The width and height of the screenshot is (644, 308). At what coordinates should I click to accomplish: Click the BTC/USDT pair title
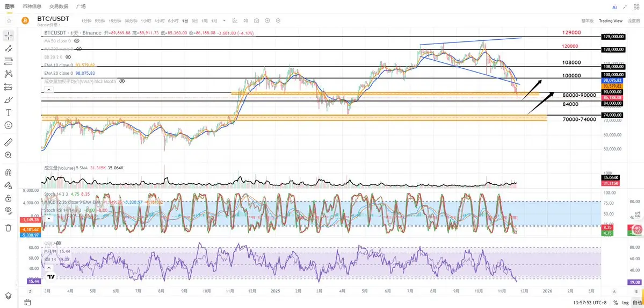point(53,18)
